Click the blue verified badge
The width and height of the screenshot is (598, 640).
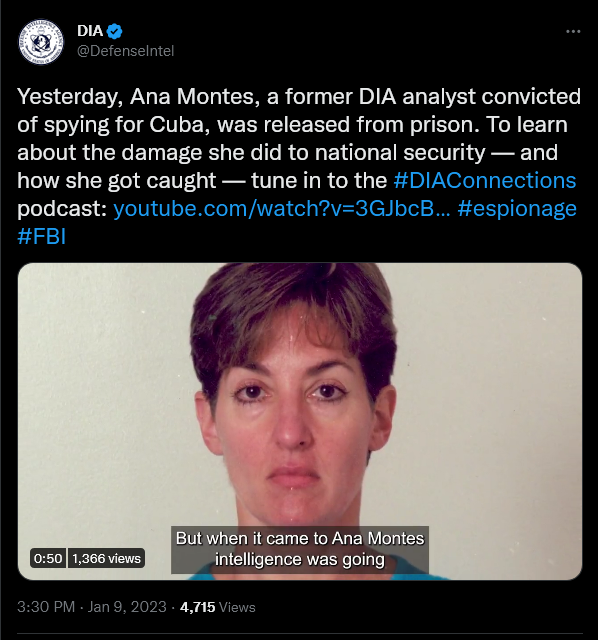click(114, 31)
